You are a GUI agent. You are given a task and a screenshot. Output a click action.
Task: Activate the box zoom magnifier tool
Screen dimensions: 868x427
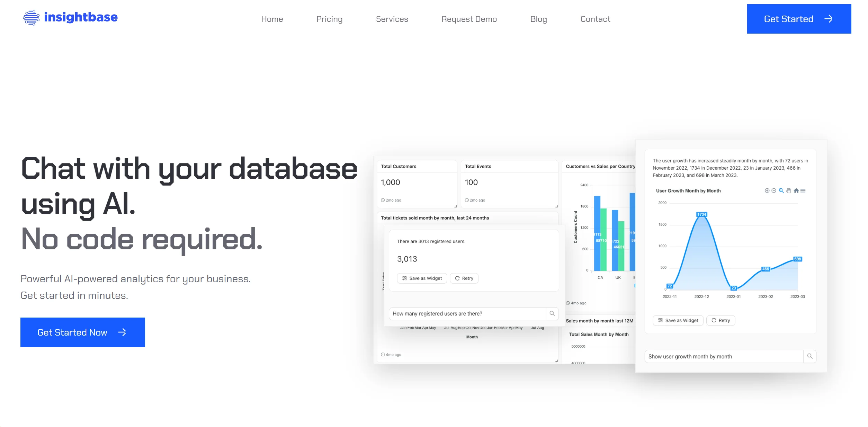(x=781, y=190)
